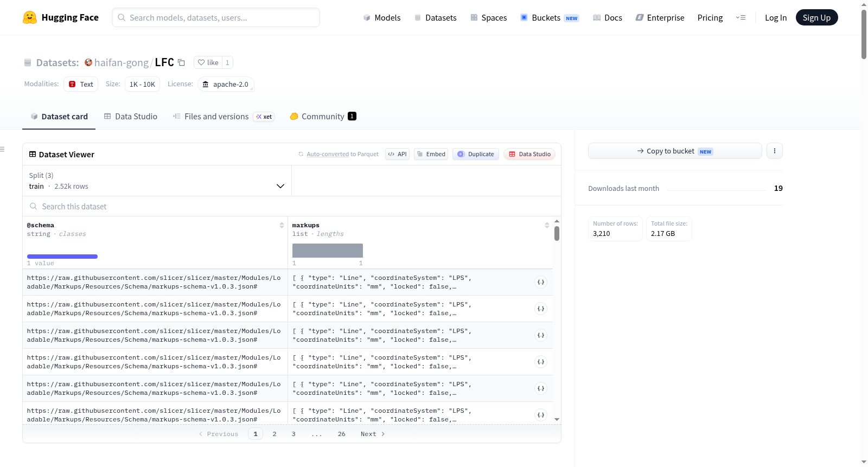Viewport: 868px width, 467px height.
Task: Expand the Split train dropdown
Action: point(157,181)
